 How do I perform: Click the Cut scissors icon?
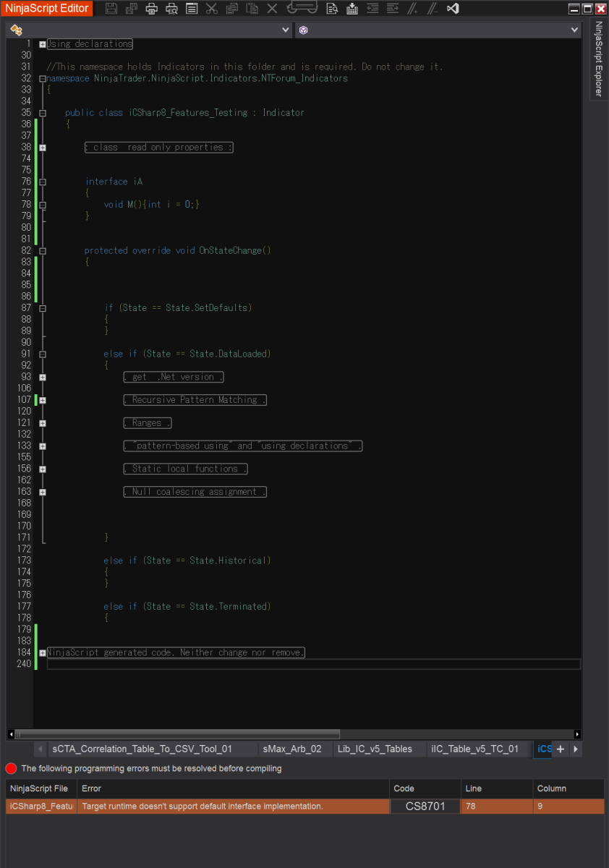tap(211, 9)
